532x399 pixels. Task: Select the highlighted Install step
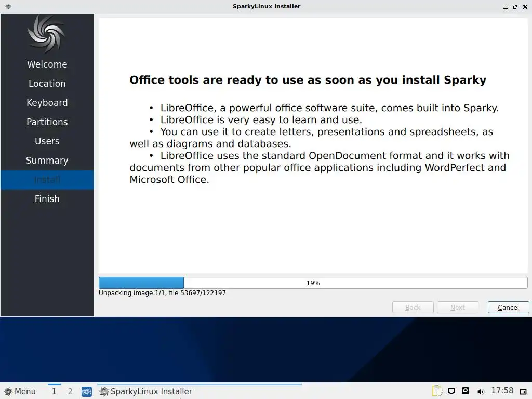click(47, 180)
